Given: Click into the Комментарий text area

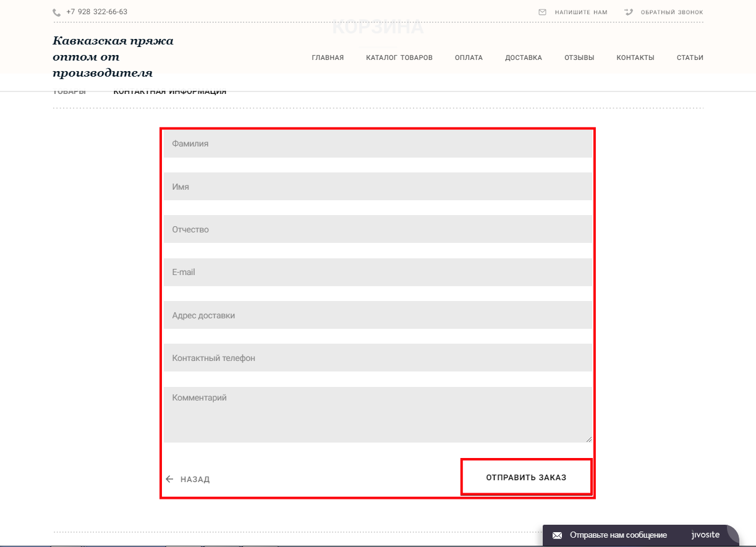Looking at the screenshot, I should [x=378, y=415].
